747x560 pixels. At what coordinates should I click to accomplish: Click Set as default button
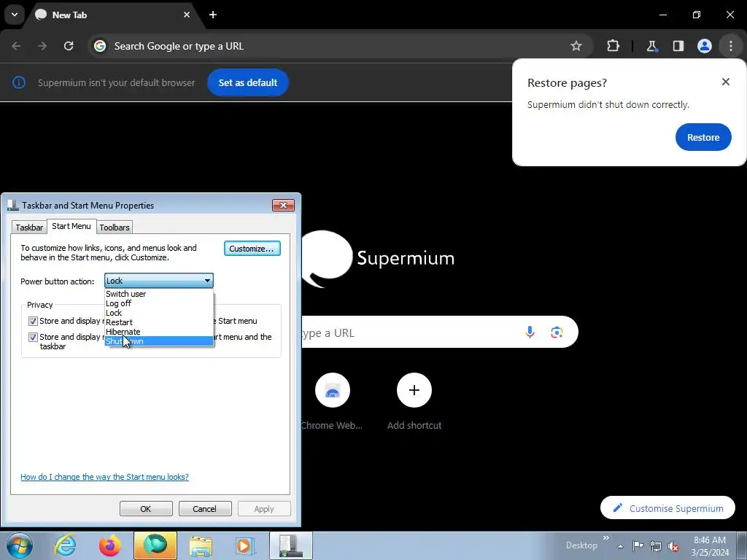point(248,82)
